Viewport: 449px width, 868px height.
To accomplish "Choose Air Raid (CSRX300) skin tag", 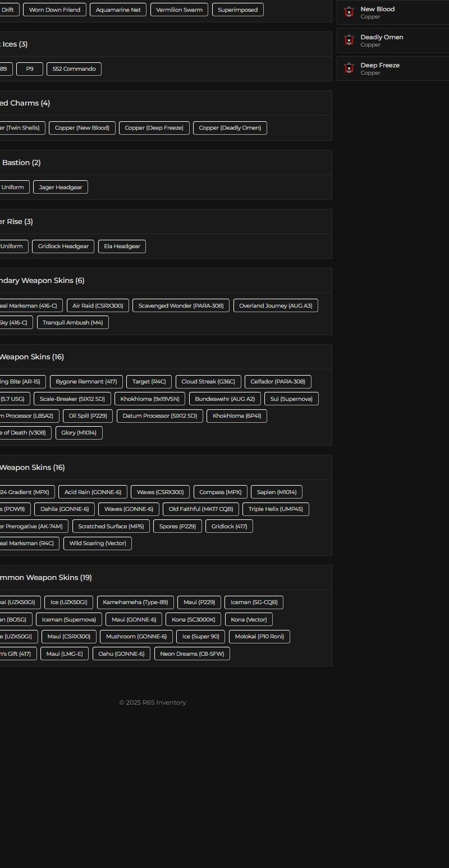I will [98, 305].
